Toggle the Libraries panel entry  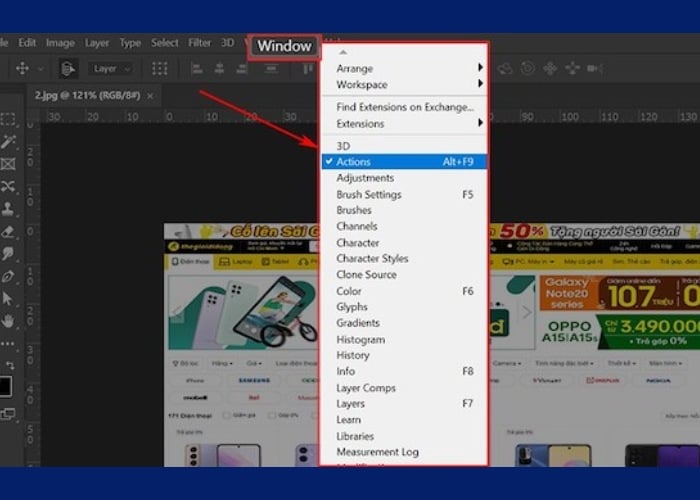(404, 436)
